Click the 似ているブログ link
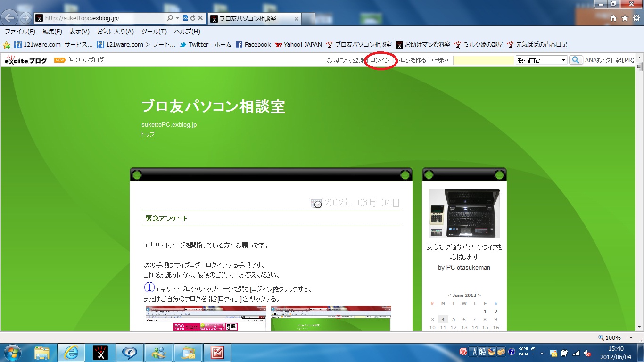644x362 pixels. click(86, 60)
